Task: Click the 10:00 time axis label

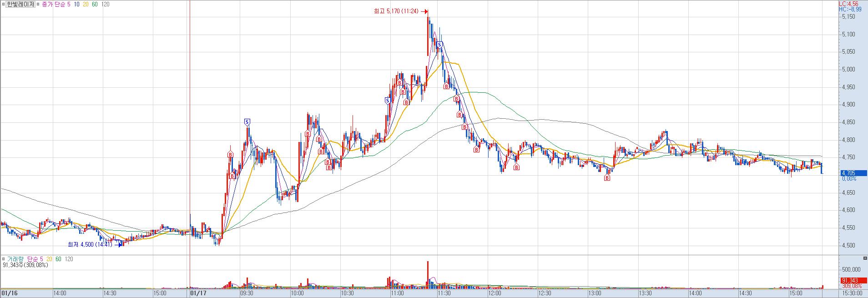Action: coord(297,293)
